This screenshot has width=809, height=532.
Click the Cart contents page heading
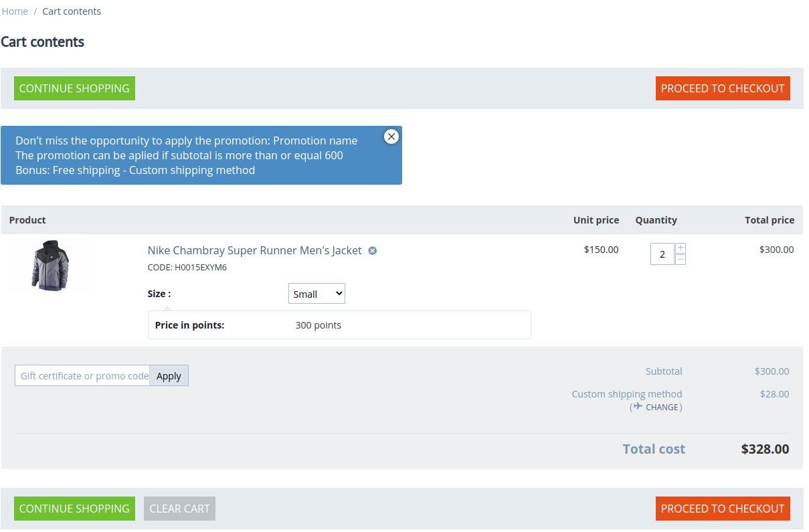click(x=43, y=42)
